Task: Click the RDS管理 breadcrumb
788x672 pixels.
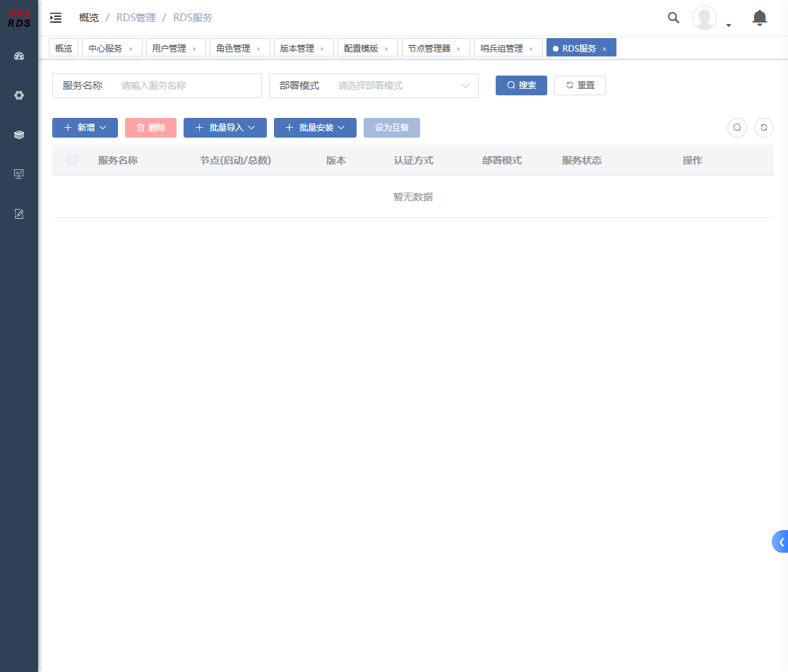Action: (x=136, y=18)
